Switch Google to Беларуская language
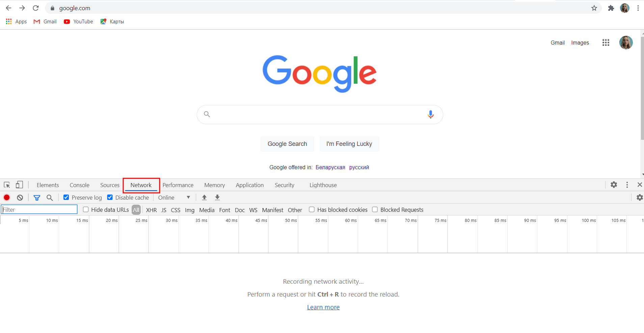 tap(330, 168)
